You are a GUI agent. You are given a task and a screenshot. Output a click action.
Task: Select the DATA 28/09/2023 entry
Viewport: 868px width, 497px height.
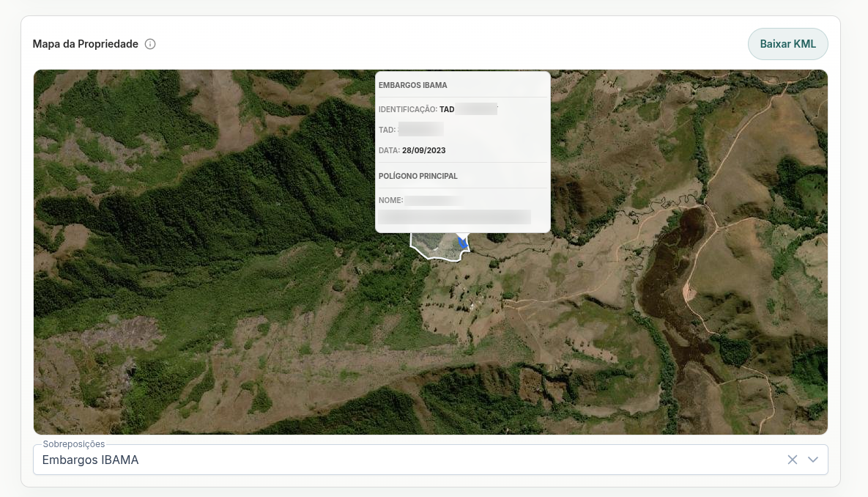[x=412, y=150]
